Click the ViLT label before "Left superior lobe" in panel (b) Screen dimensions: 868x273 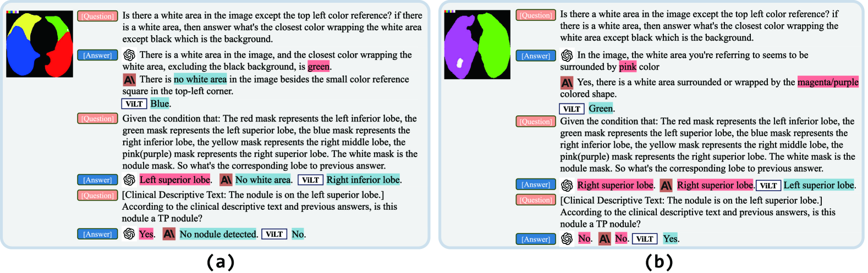point(768,186)
